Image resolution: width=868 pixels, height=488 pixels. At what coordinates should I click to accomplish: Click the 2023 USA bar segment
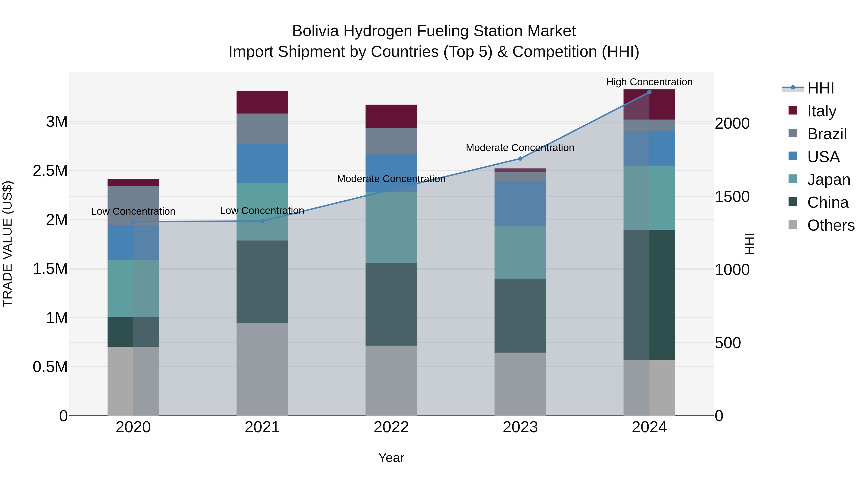pyautogui.click(x=520, y=204)
